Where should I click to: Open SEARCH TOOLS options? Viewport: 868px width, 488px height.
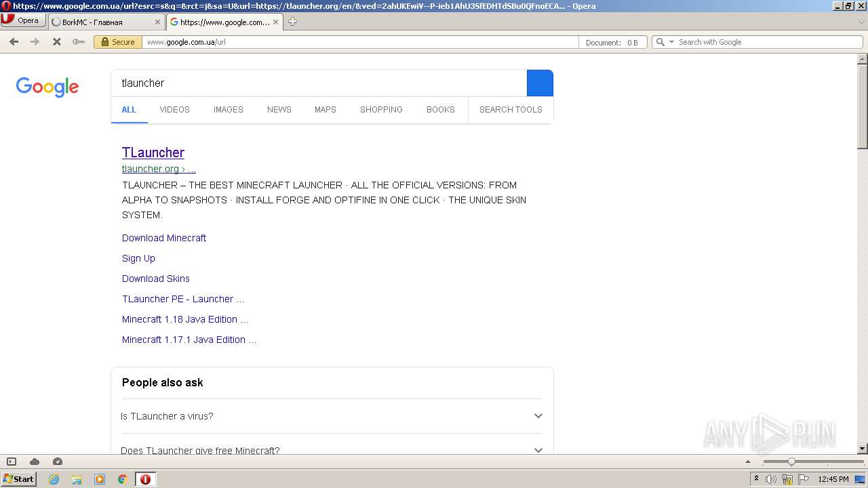pyautogui.click(x=511, y=110)
